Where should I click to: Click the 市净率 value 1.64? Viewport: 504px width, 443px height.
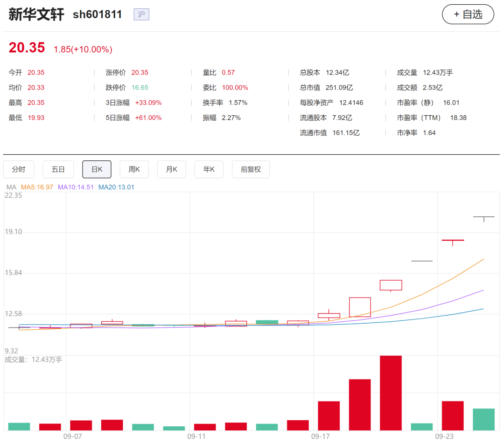pyautogui.click(x=429, y=133)
